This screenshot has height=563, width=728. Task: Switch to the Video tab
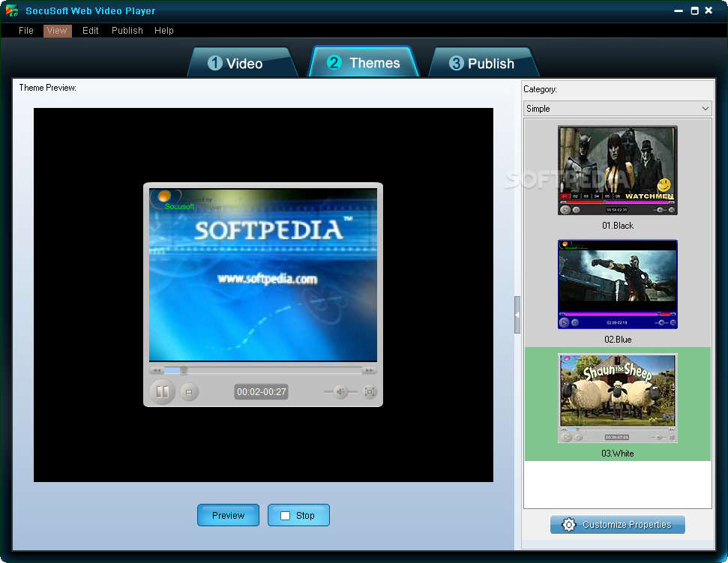click(242, 63)
